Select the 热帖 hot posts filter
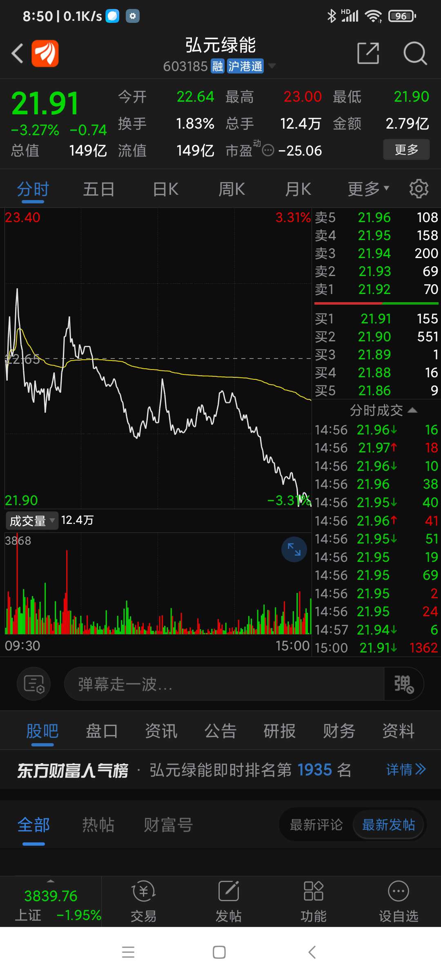 point(98,825)
